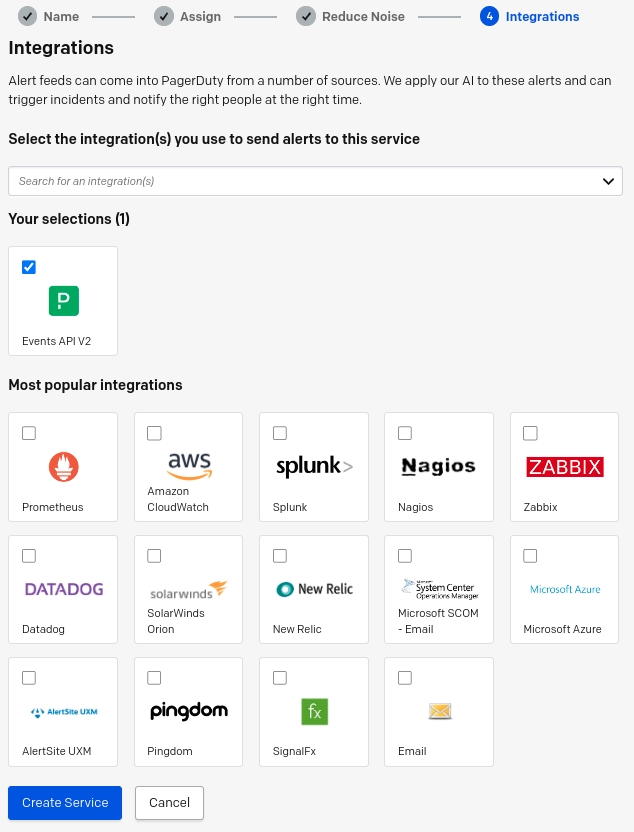
Task: Expand the integration search dropdown arrow
Action: tap(608, 181)
